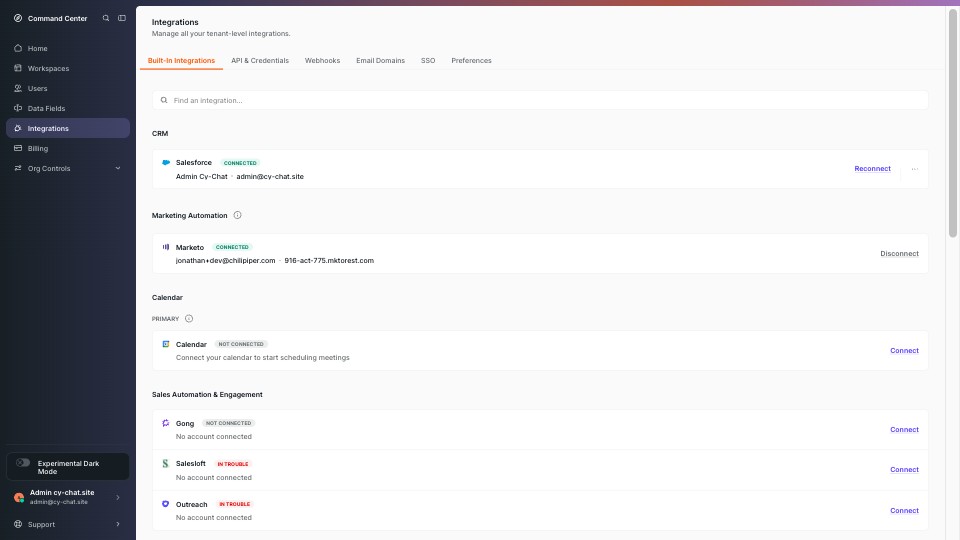Open Data Fields in sidebar

tap(67, 108)
